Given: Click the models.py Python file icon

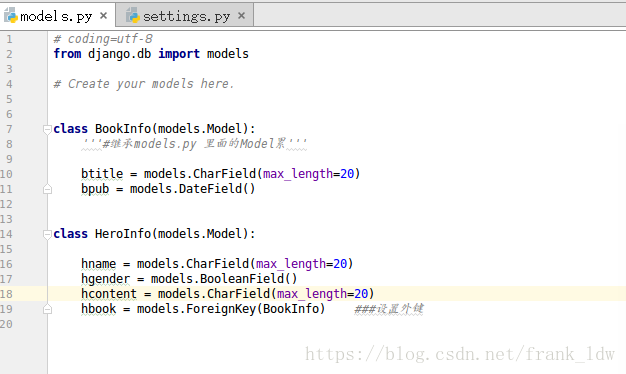Looking at the screenshot, I should [x=11, y=16].
